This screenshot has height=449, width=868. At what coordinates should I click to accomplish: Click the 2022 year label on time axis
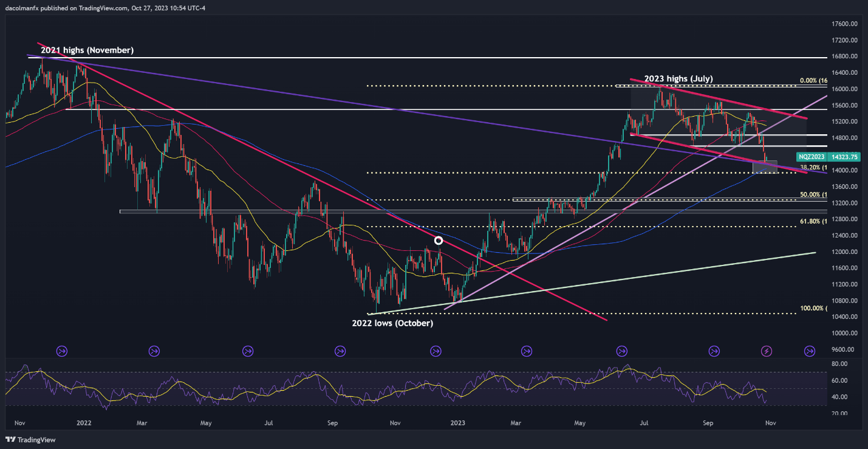(x=83, y=422)
